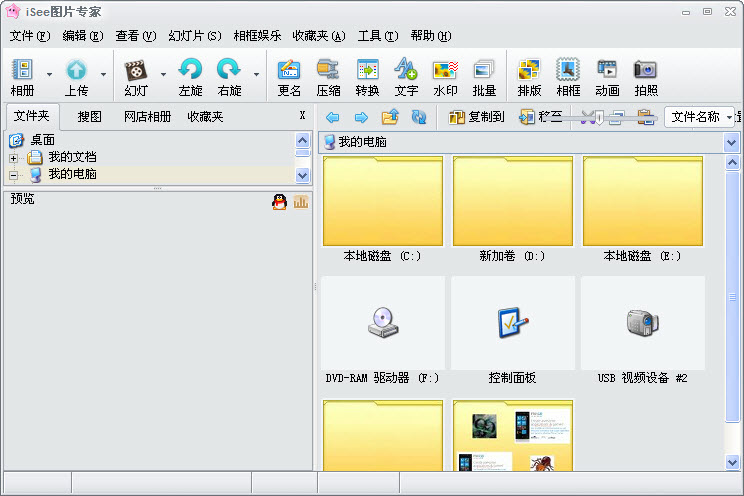
Task: Click the 上传 upload icon
Action: pyautogui.click(x=76, y=77)
